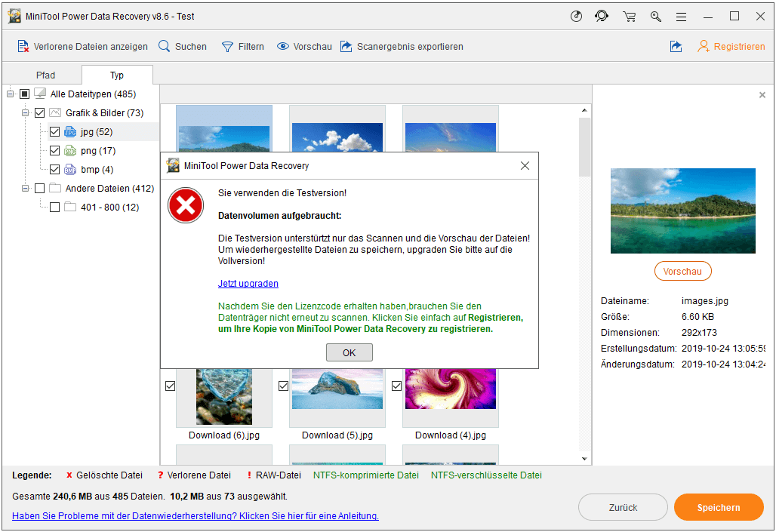This screenshot has height=532, width=776.
Task: Click the Zurück button
Action: click(623, 507)
